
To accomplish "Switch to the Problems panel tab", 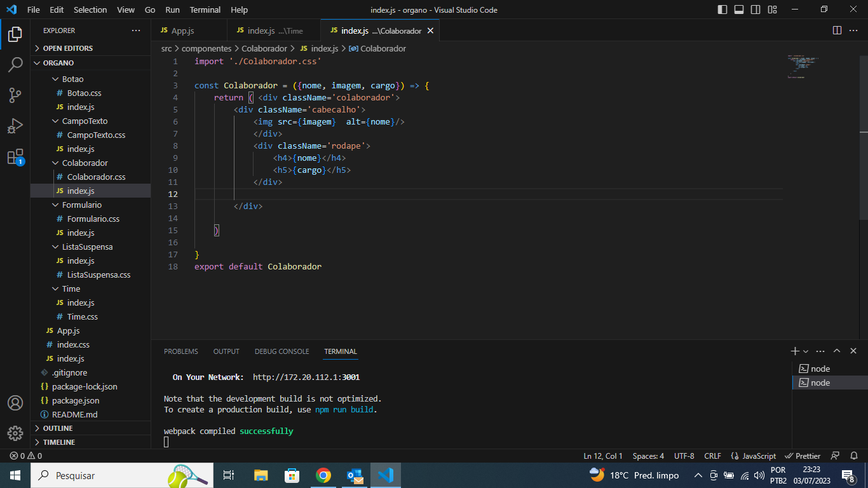I will [x=181, y=351].
